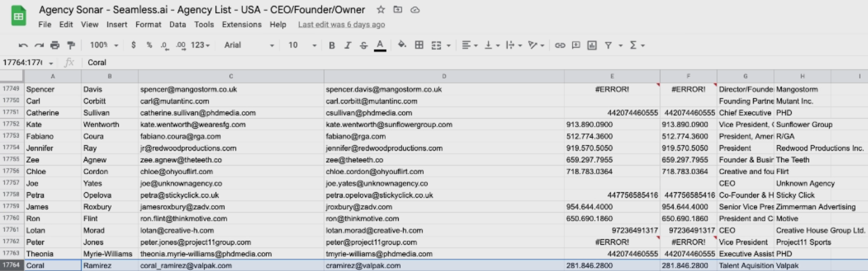This screenshot has height=271, width=868.
Task: Merge the selected cells
Action: (x=436, y=45)
